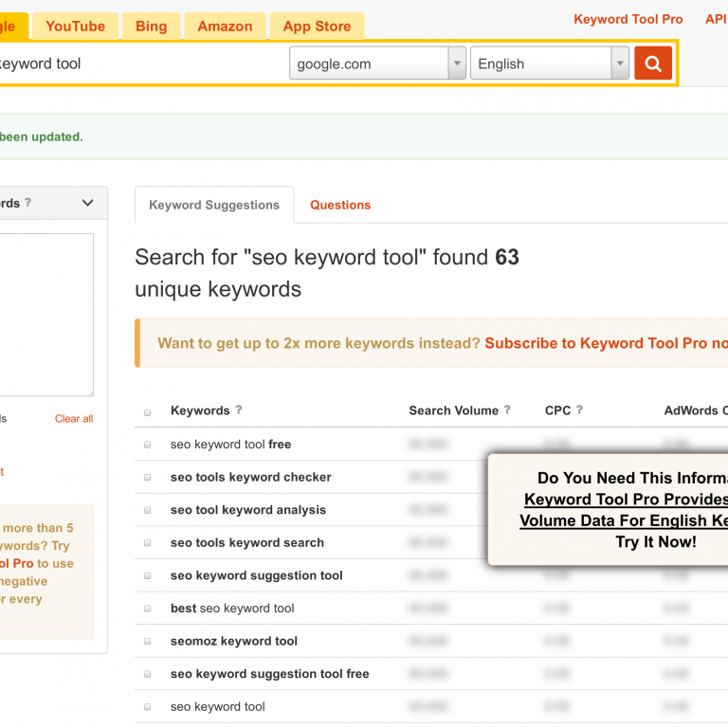Select the Questions tab
Image resolution: width=728 pixels, height=728 pixels.
pos(340,205)
